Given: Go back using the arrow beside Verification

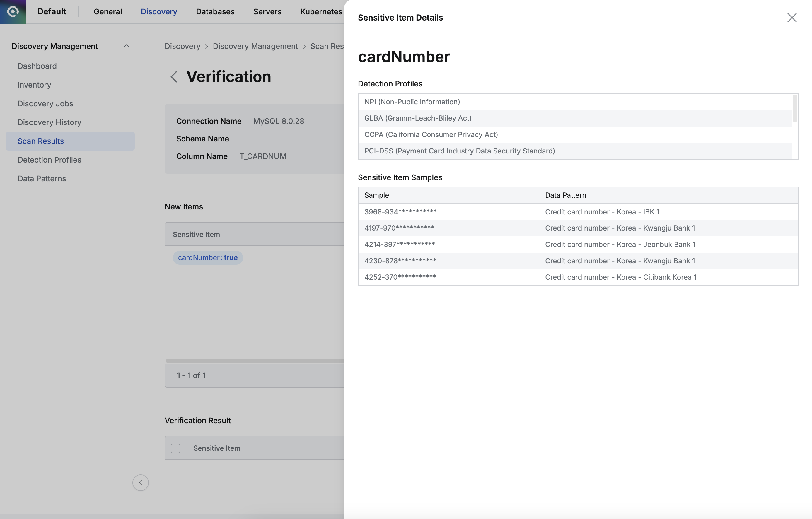Looking at the screenshot, I should click(x=174, y=77).
